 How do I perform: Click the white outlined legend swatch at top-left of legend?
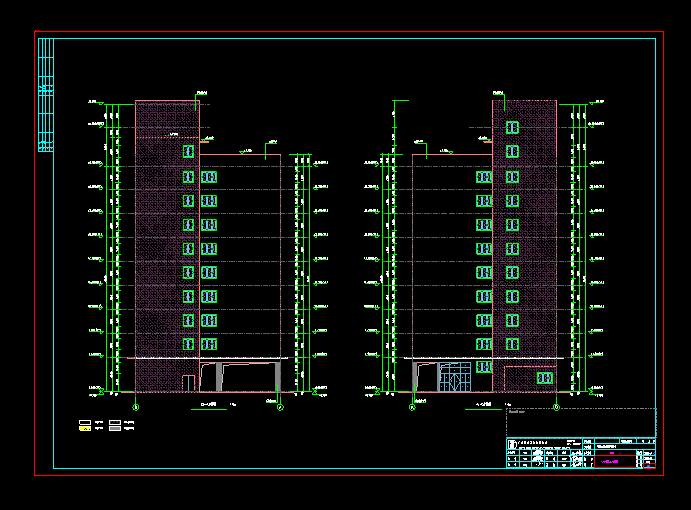[x=85, y=423]
